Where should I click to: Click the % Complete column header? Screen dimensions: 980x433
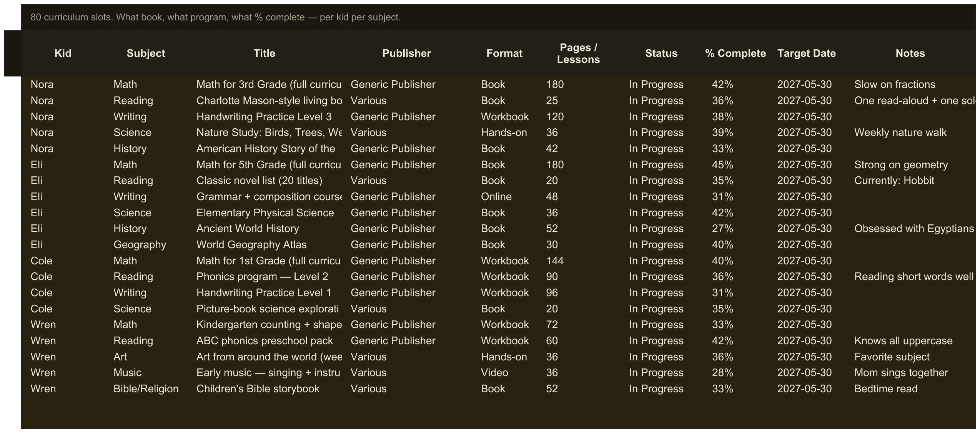(x=735, y=53)
